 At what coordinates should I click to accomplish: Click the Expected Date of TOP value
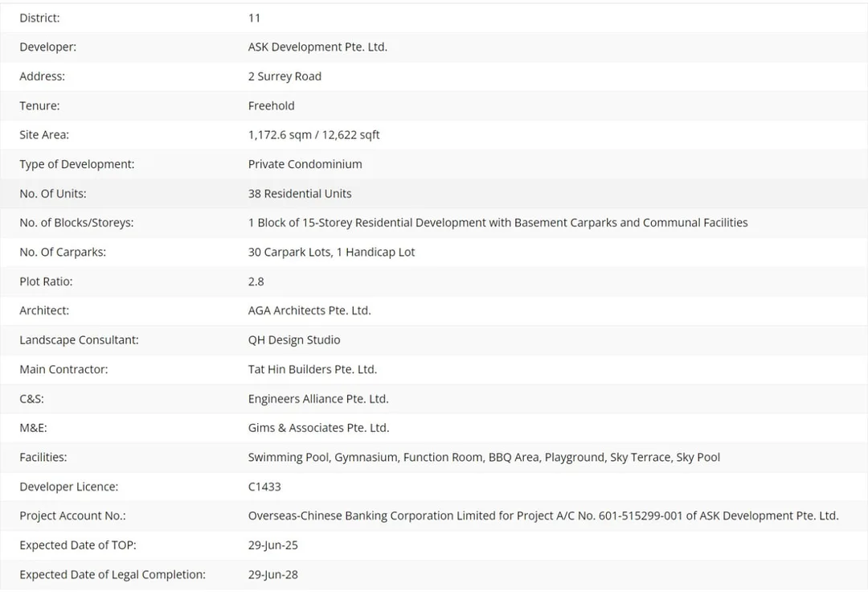click(x=273, y=545)
